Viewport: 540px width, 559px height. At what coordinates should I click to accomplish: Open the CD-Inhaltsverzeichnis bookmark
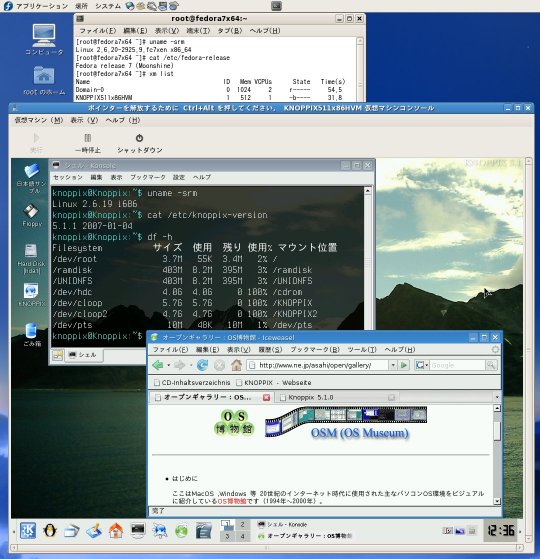point(192,383)
